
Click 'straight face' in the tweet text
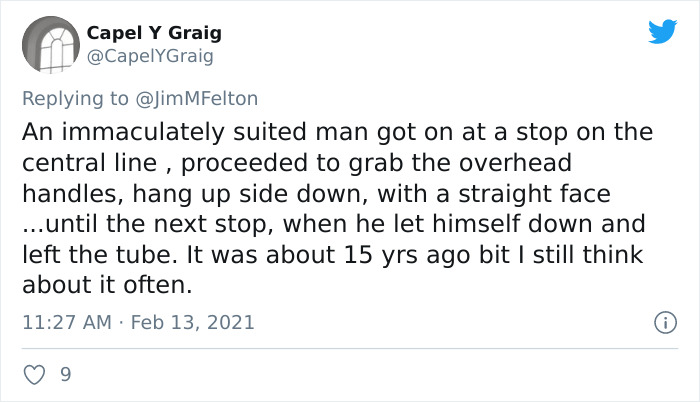point(534,194)
